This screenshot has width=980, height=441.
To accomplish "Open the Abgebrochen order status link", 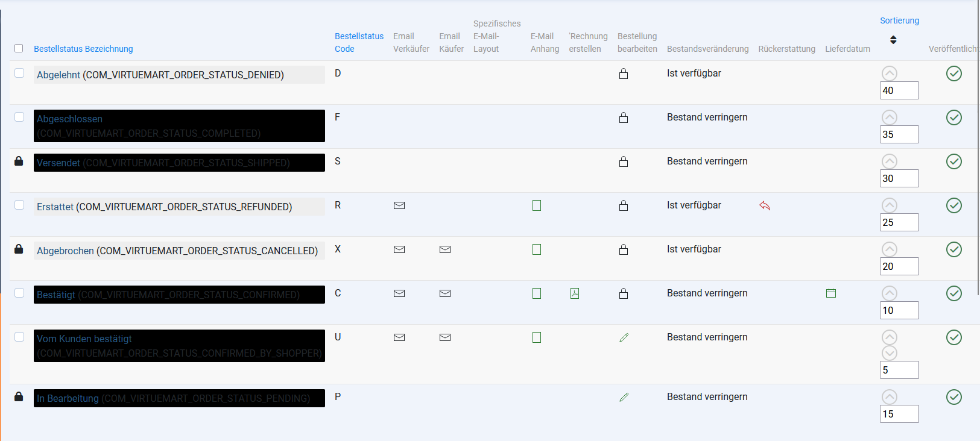I will (65, 251).
